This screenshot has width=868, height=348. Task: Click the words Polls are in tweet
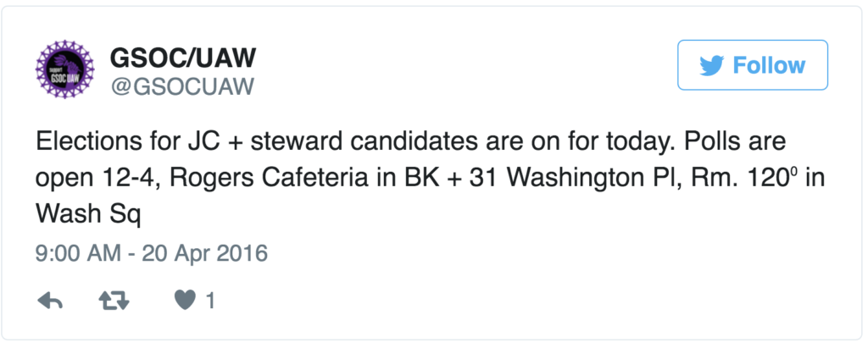[x=735, y=141]
